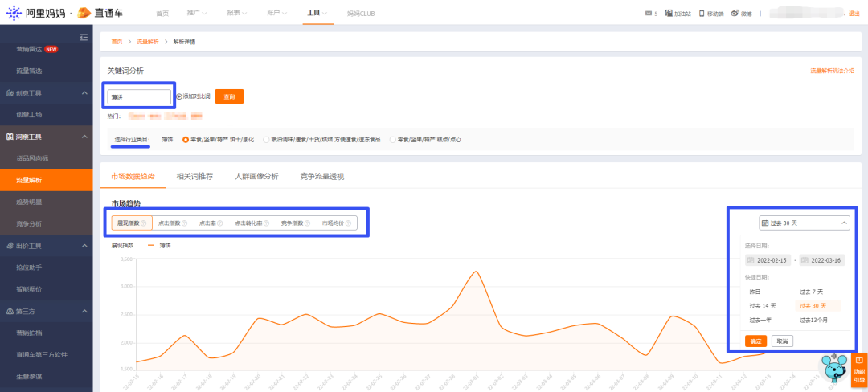Collapse the 创意工具 sidebar group chevron

pyautogui.click(x=84, y=93)
